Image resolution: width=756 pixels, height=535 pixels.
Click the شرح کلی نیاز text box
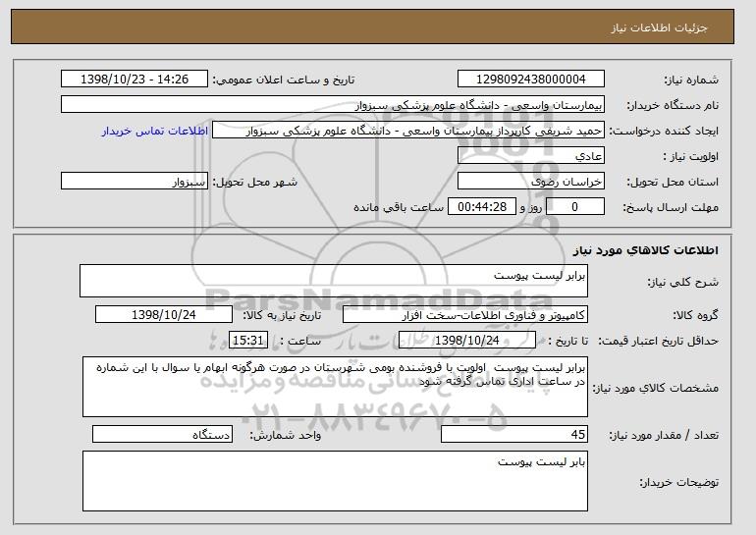(334, 281)
